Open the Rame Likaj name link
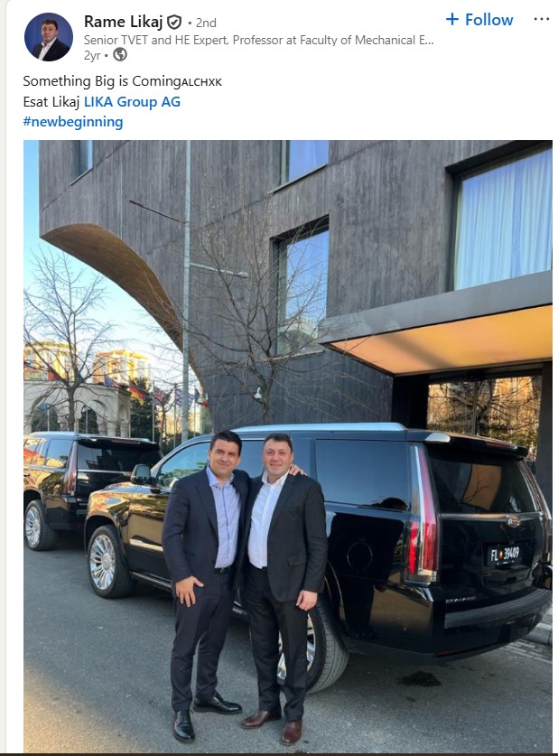Image resolution: width=558 pixels, height=756 pixels. 124,22
